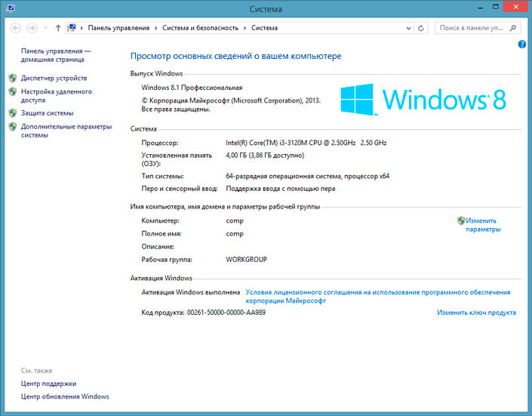Open Дополнительные параметры системы
Viewport: 532px width, 416px height.
pos(66,131)
